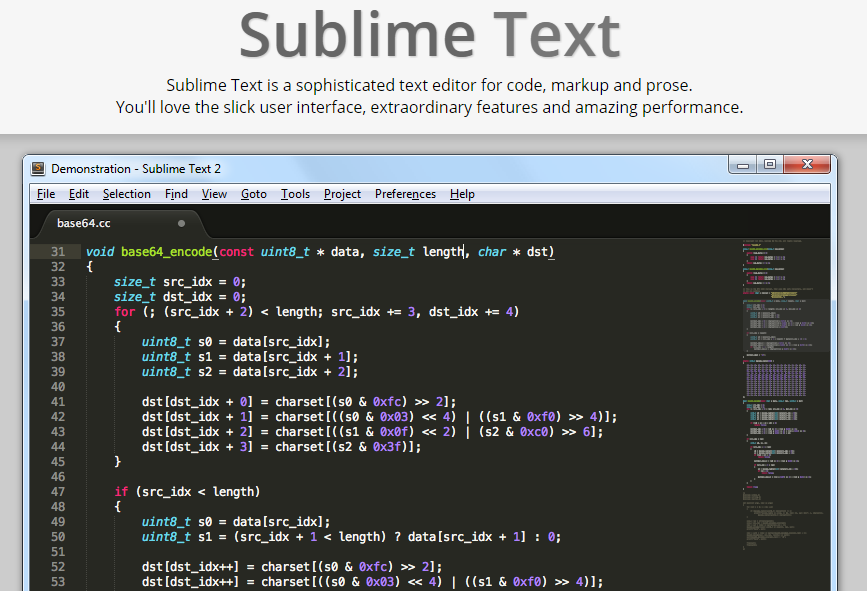Open the Find menu

[176, 194]
